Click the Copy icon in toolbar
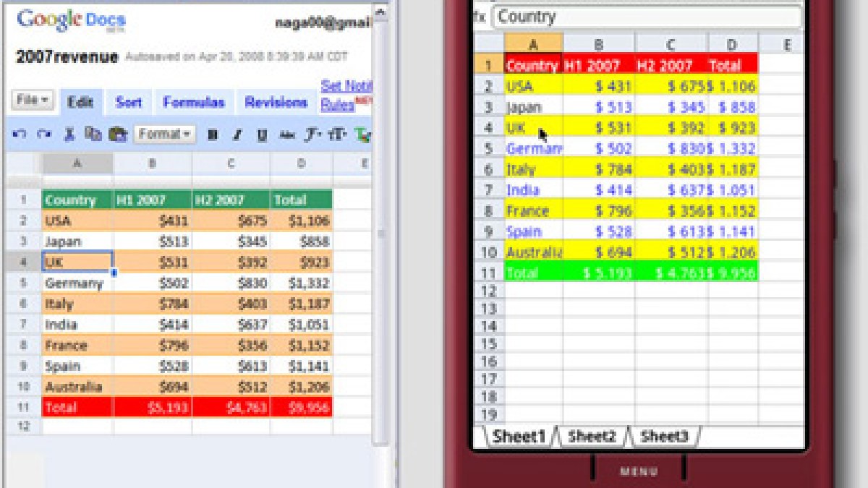The height and width of the screenshot is (488, 868). click(x=93, y=134)
